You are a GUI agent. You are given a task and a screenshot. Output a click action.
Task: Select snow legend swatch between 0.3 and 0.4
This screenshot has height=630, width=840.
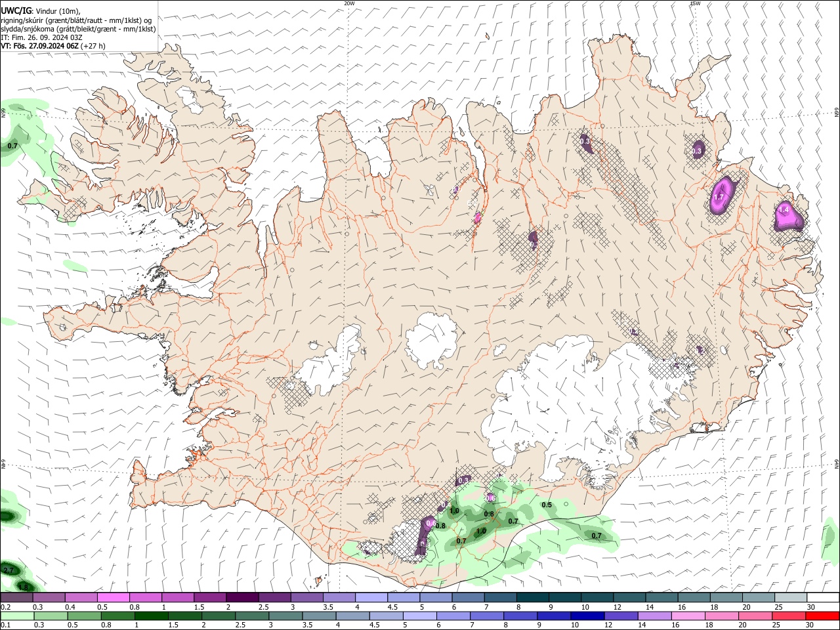[49, 597]
